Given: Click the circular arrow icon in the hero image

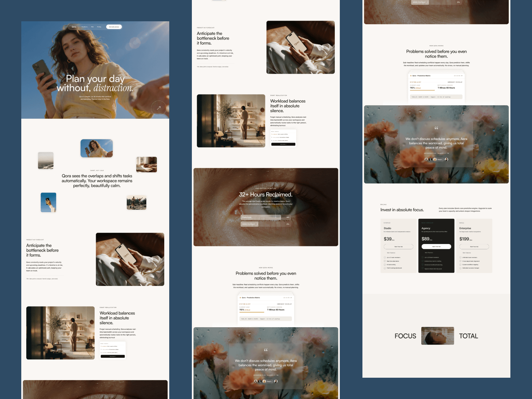Looking at the screenshot, I should (x=159, y=107).
